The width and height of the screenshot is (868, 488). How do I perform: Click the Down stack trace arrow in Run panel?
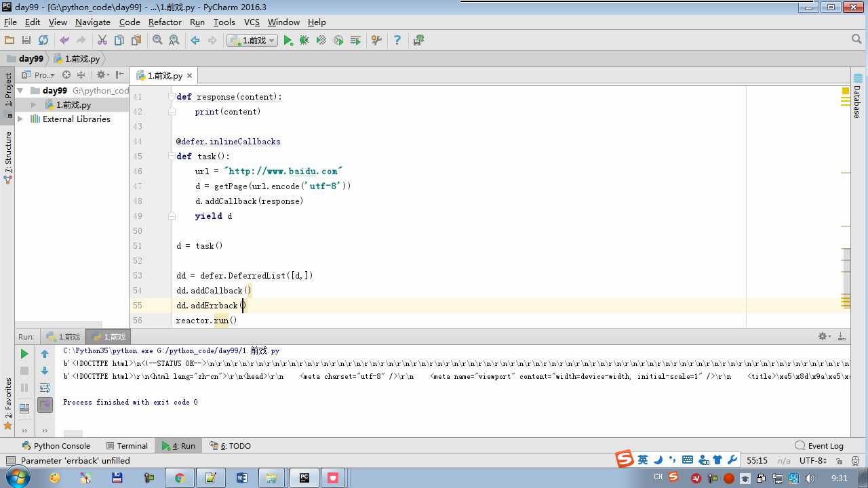45,371
